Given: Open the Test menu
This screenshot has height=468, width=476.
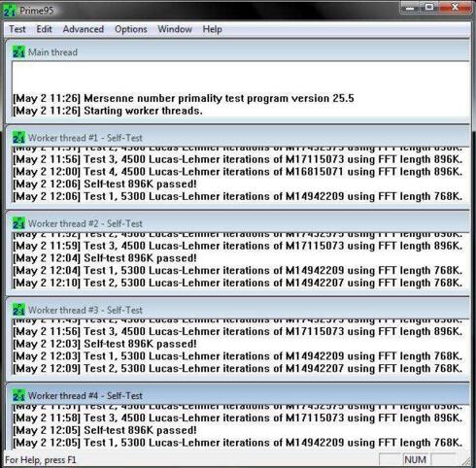Looking at the screenshot, I should [x=17, y=29].
